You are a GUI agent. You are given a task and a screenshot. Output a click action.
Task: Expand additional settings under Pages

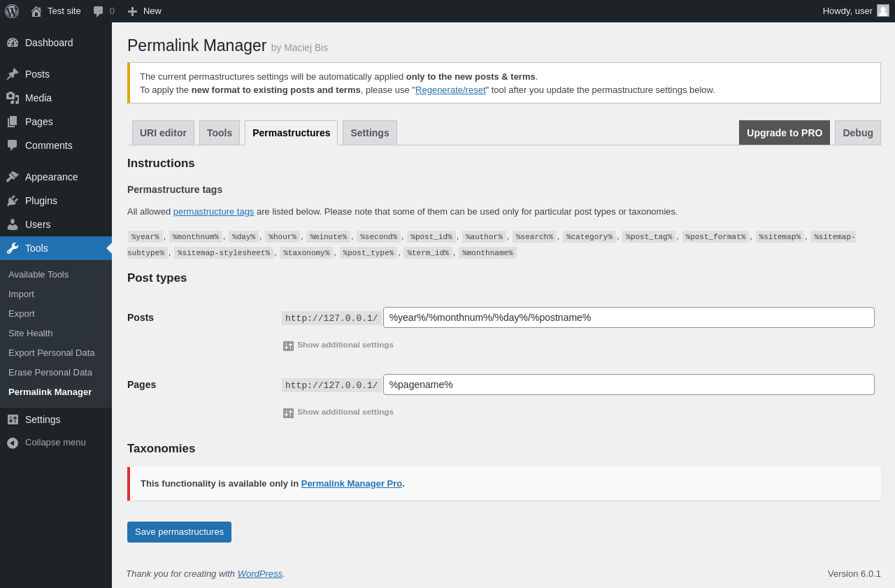pyautogui.click(x=345, y=412)
